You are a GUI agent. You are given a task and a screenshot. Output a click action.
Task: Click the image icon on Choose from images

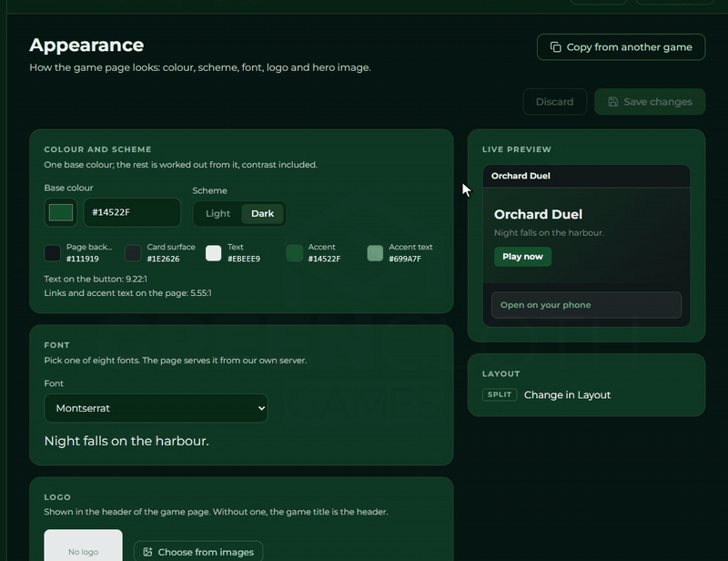(x=147, y=552)
